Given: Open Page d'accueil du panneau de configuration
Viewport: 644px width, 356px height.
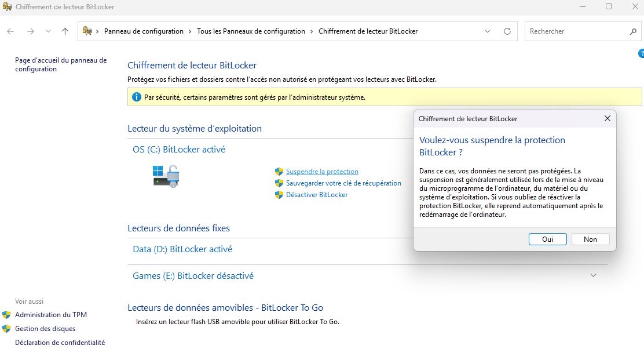Looking at the screenshot, I should pyautogui.click(x=61, y=64).
